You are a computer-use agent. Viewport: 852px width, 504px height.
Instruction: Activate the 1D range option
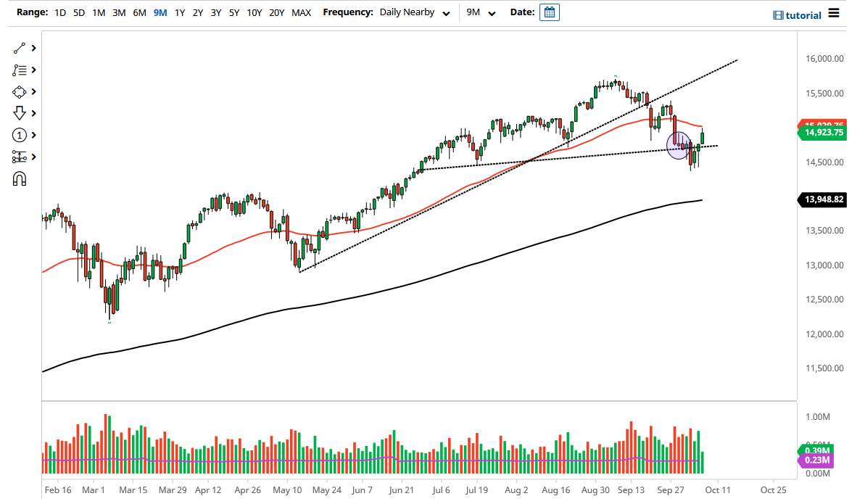[60, 12]
